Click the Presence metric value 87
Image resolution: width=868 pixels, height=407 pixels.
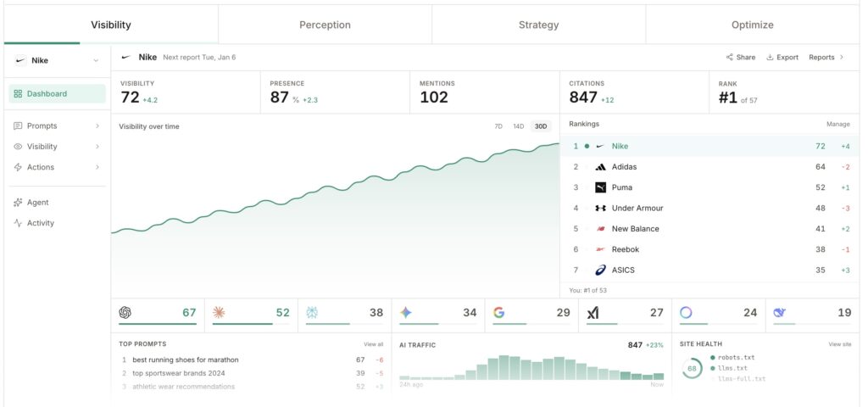[x=280, y=98]
